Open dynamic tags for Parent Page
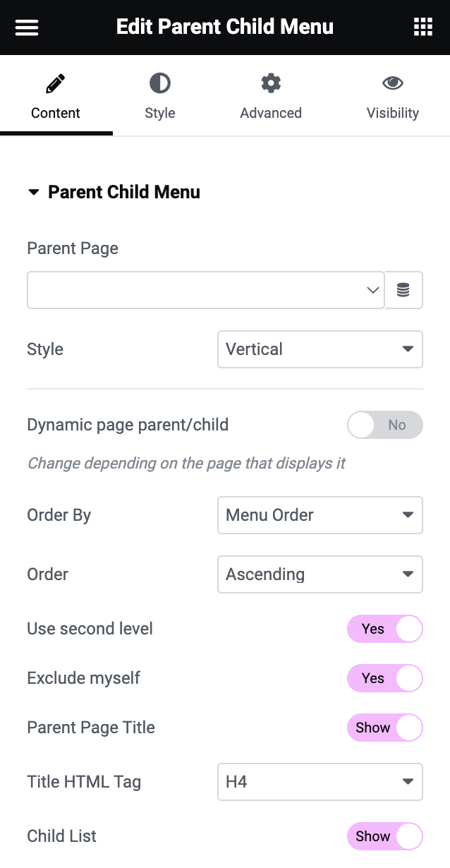This screenshot has height=868, width=450. (x=403, y=290)
